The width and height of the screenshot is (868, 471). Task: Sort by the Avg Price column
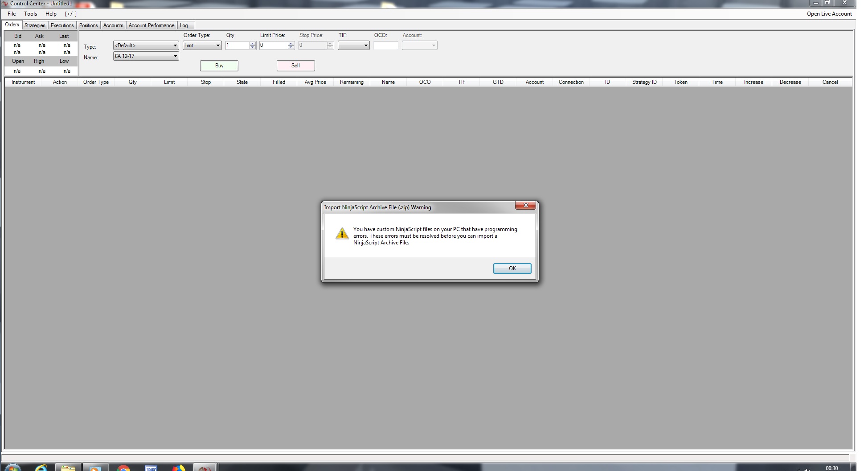point(315,82)
